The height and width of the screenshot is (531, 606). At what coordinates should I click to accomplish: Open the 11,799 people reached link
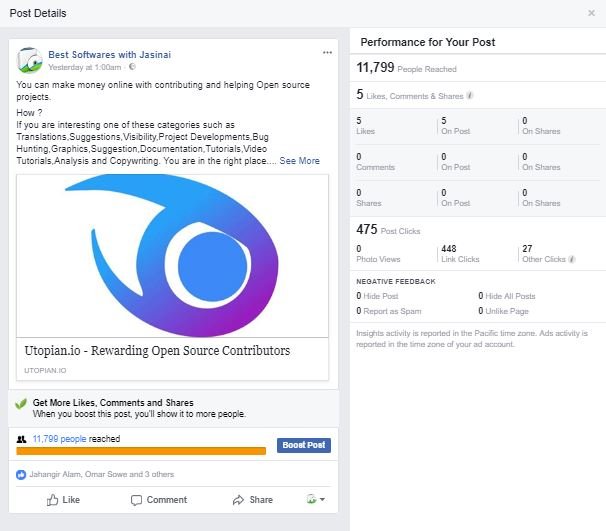(x=60, y=439)
